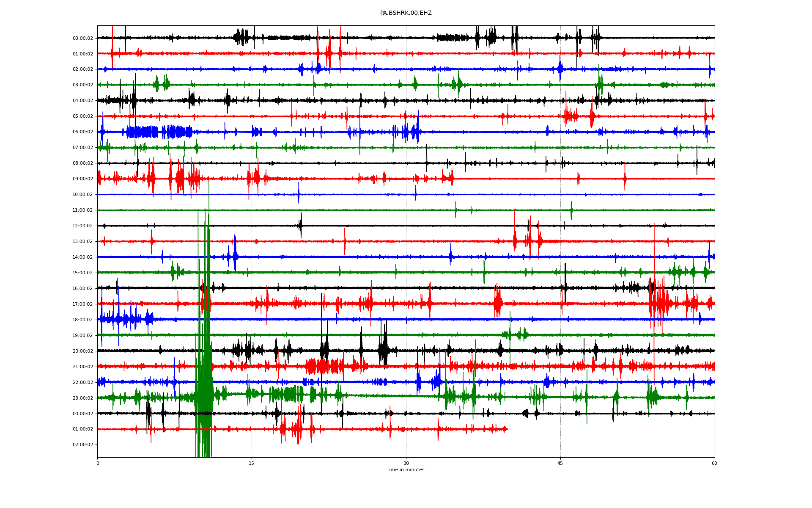Viewport: 812px width, 508px height.
Task: Select the 09:00:02 row time label
Action: [83, 179]
